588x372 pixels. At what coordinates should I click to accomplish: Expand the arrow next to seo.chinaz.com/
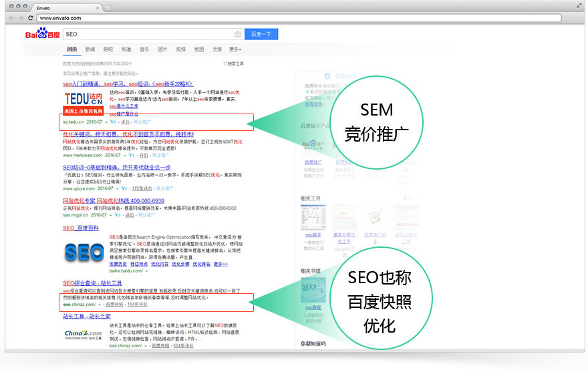[x=100, y=305]
